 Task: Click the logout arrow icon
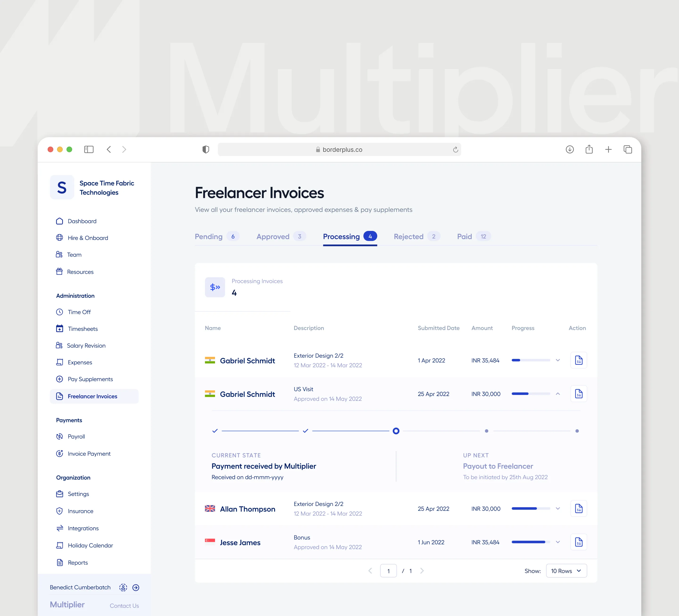136,587
